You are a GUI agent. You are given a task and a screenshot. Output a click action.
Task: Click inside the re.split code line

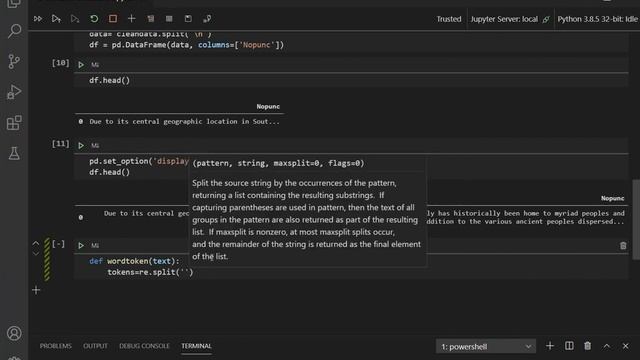pos(150,272)
